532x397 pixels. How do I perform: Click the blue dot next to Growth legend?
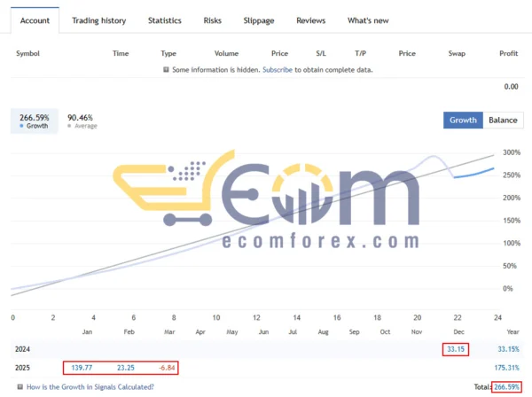click(21, 126)
